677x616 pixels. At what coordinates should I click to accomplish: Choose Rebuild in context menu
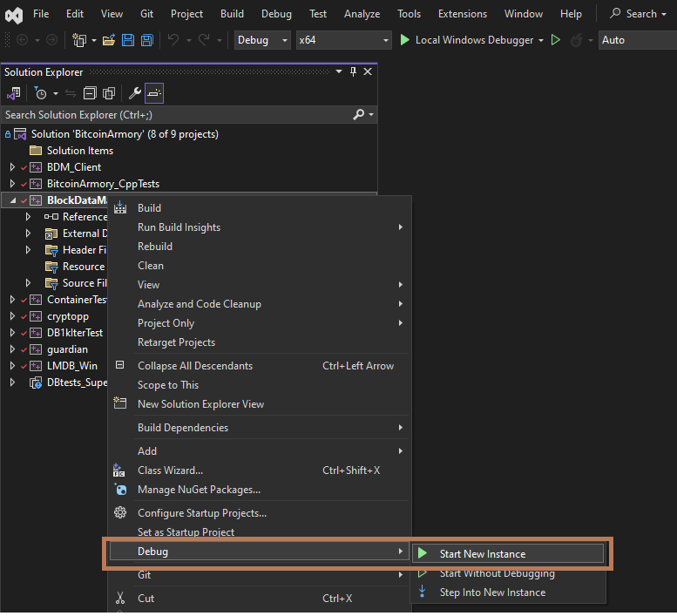click(155, 247)
